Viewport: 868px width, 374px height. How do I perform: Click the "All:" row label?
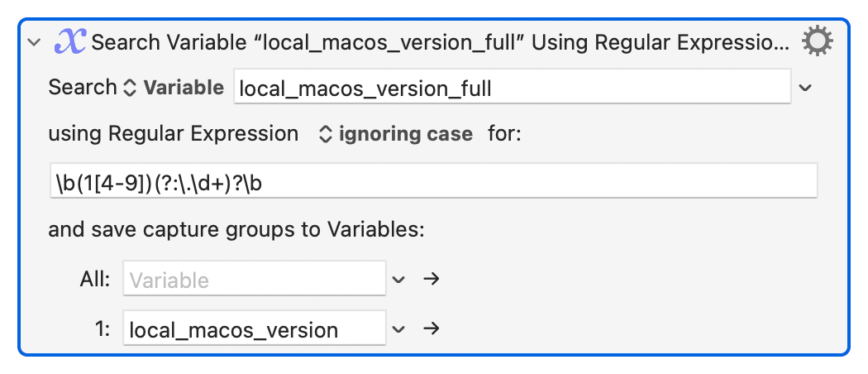pyautogui.click(x=95, y=280)
